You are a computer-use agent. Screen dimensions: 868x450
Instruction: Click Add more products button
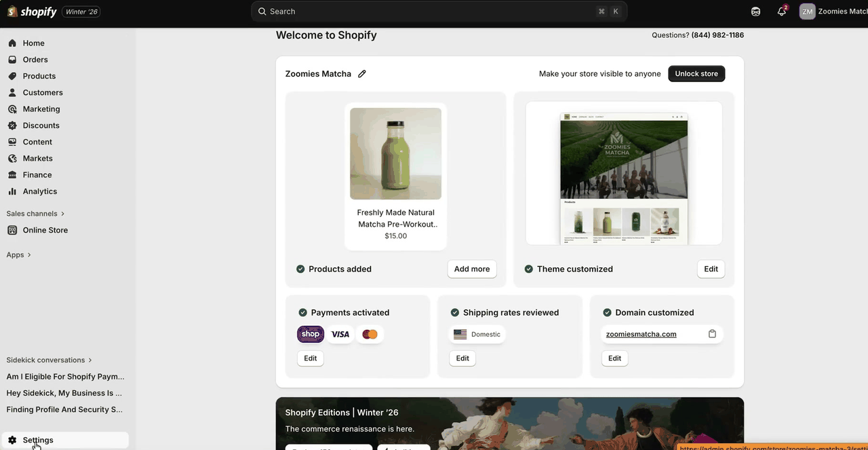tap(472, 269)
